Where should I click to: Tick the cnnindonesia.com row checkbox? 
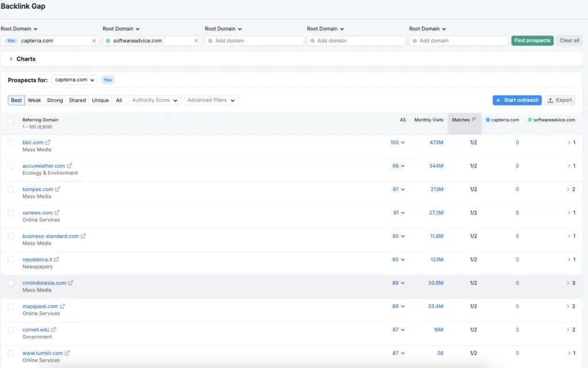tap(11, 283)
